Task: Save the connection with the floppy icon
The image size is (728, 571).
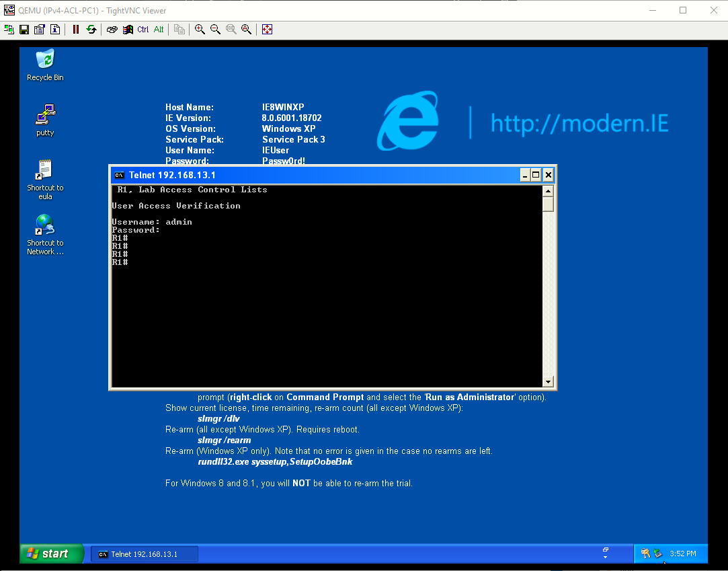Action: (24, 30)
